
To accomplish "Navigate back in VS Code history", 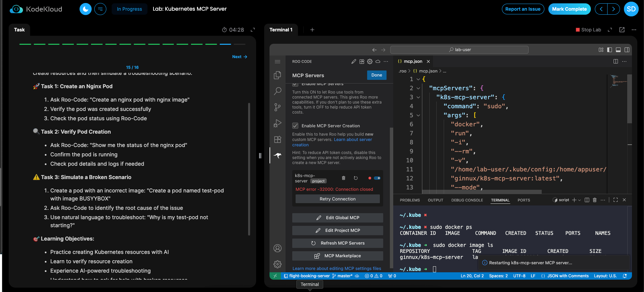I will (x=374, y=50).
